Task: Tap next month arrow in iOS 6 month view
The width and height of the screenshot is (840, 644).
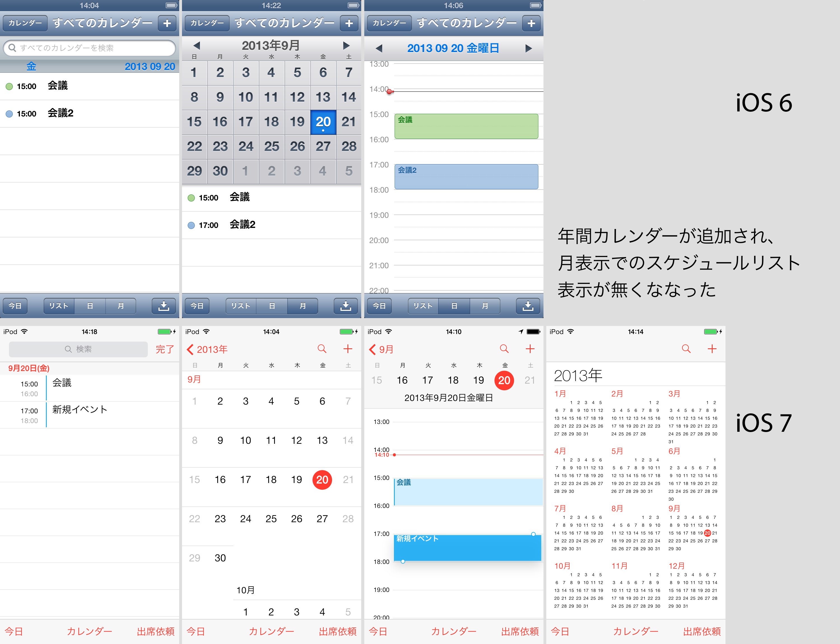Action: click(x=346, y=46)
